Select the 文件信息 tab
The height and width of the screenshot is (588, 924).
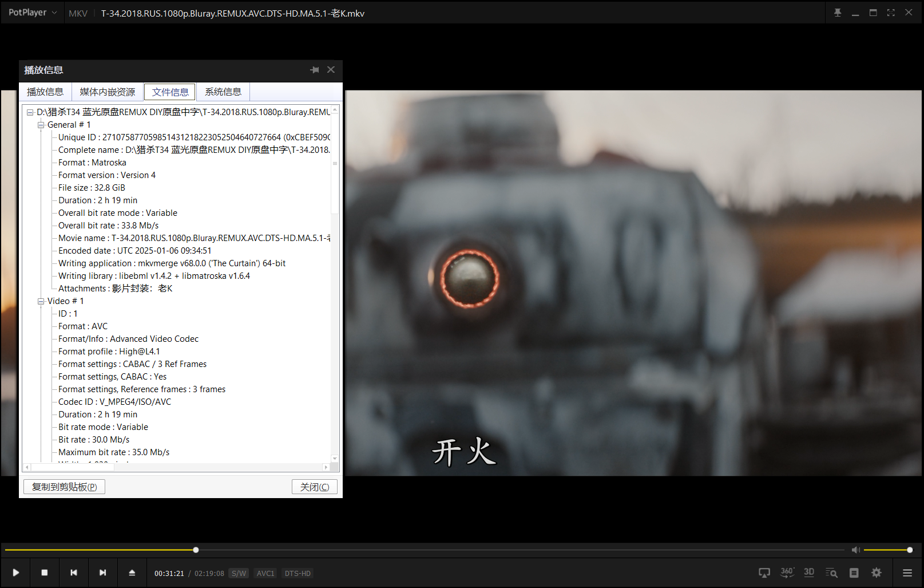click(x=170, y=92)
